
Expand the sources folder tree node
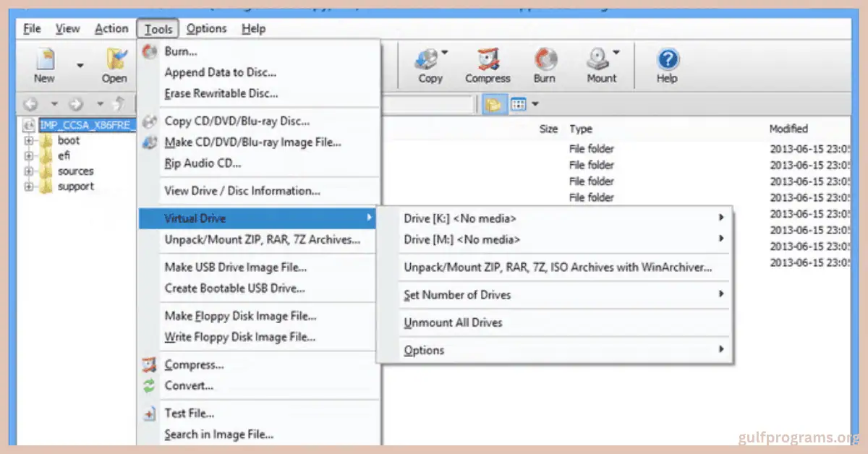pyautogui.click(x=29, y=171)
